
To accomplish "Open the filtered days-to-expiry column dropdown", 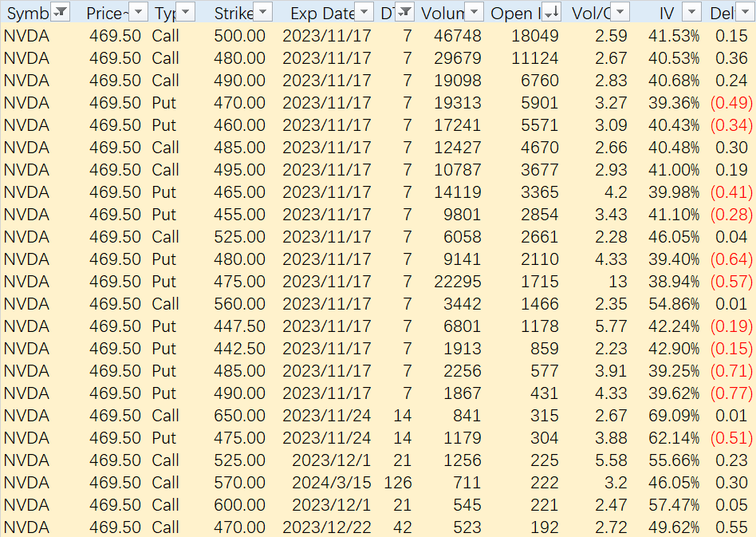I will pos(405,12).
